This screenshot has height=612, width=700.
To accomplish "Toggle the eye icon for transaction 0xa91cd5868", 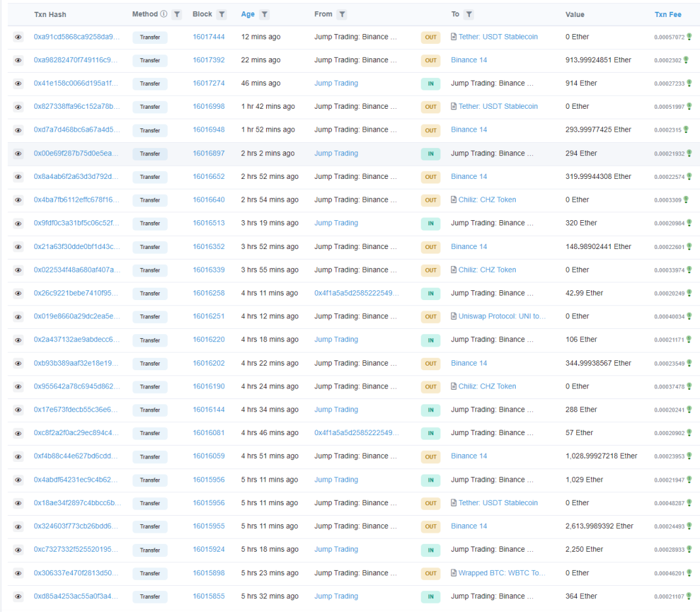I will (x=18, y=37).
